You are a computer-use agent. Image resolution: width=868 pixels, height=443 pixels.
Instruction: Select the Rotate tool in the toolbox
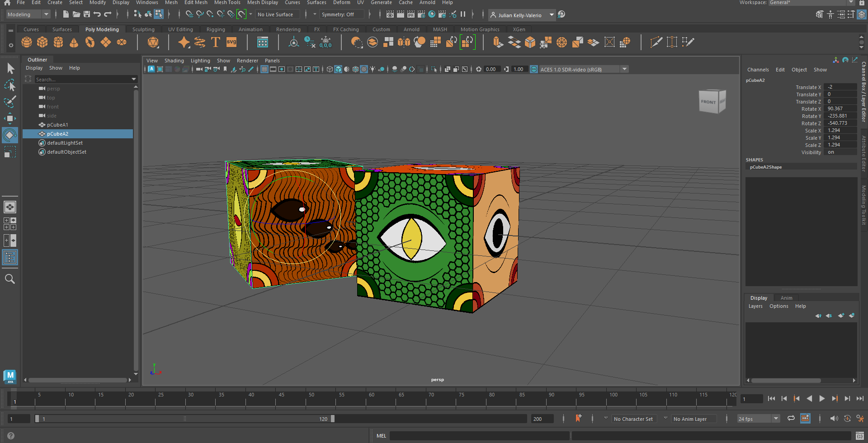[9, 135]
